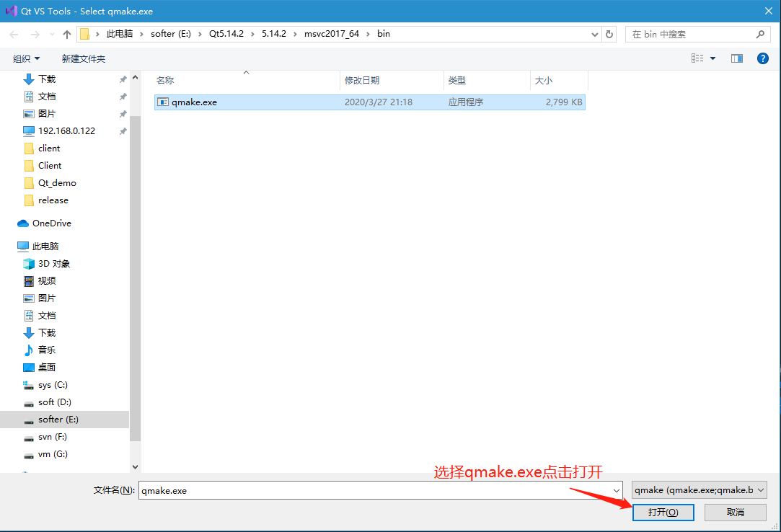Image resolution: width=781 pixels, height=532 pixels.
Task: Click the magnifier search icon
Action: point(760,35)
